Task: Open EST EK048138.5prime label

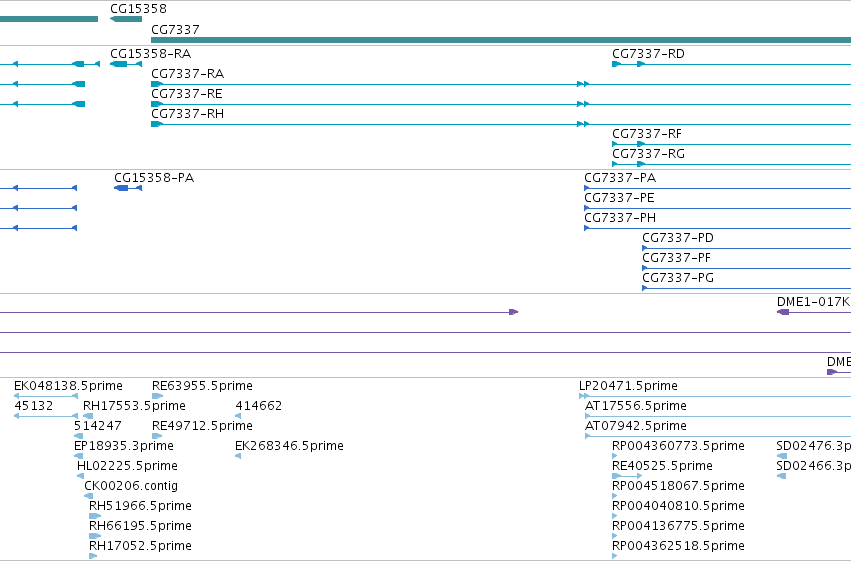Action: click(x=68, y=386)
